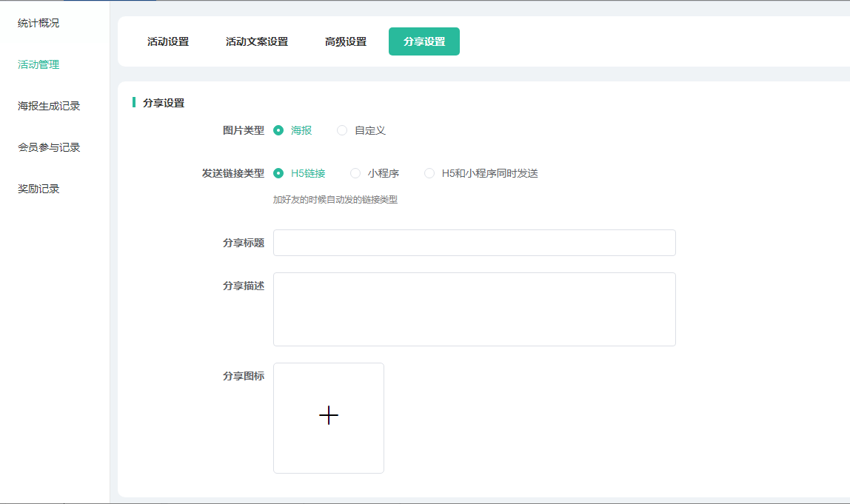Click the 分享图标 field label
Screen dimensions: 850x504
(x=244, y=376)
